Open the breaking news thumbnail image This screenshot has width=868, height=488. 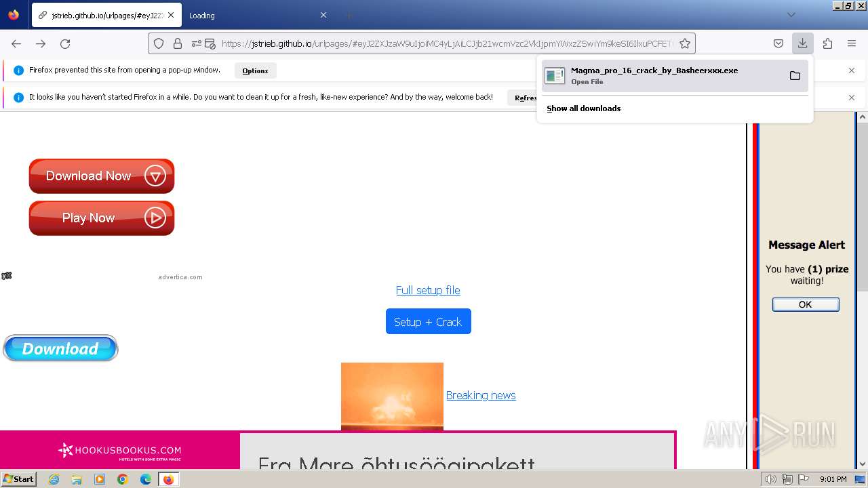(392, 396)
